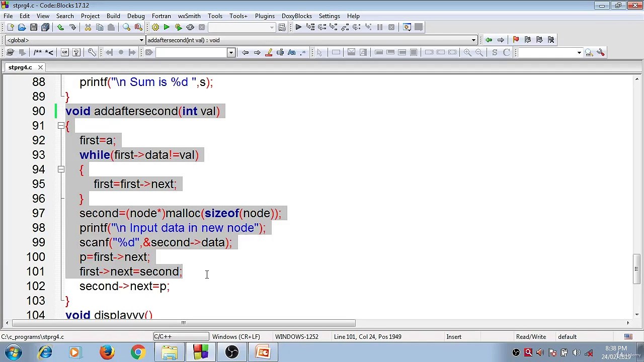Redo using the toolbar arrow
Viewport: 644px width, 362px height.
tap(72, 27)
